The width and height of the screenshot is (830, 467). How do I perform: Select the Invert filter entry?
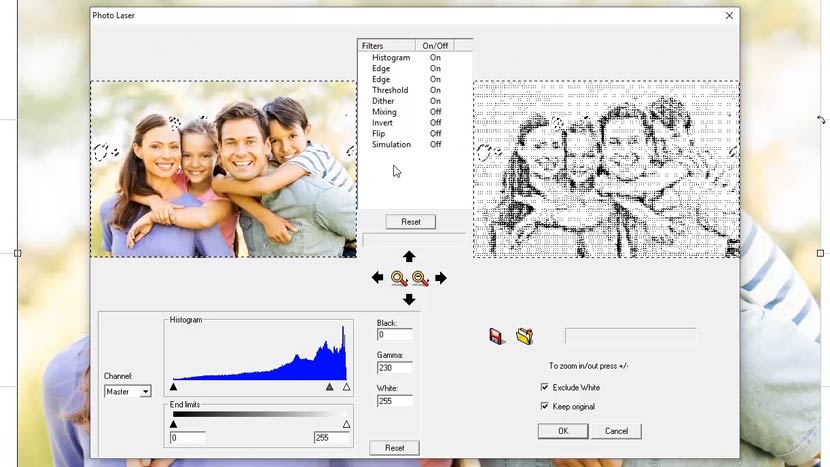click(383, 123)
